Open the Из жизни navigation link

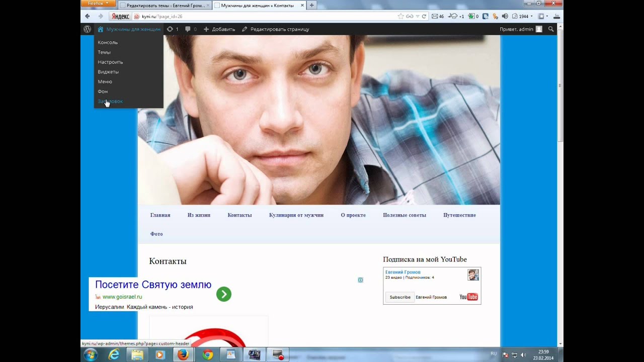[199, 215]
